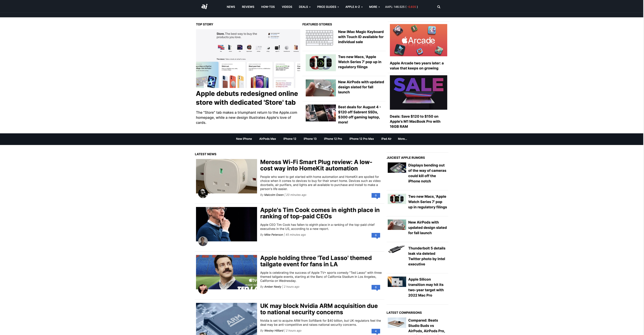Expand the Apple A-Z dropdown
The height and width of the screenshot is (335, 644).
tap(354, 7)
